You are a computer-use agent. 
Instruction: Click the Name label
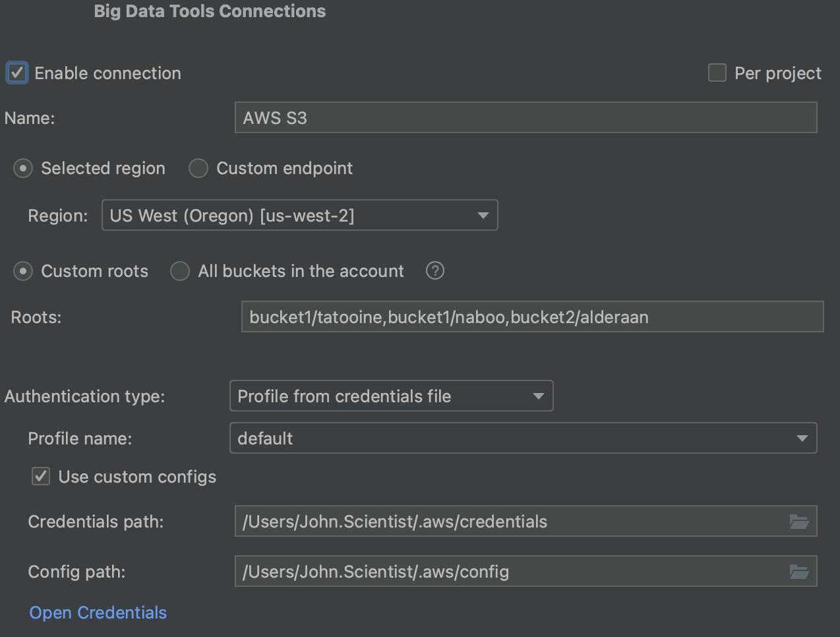pos(30,118)
